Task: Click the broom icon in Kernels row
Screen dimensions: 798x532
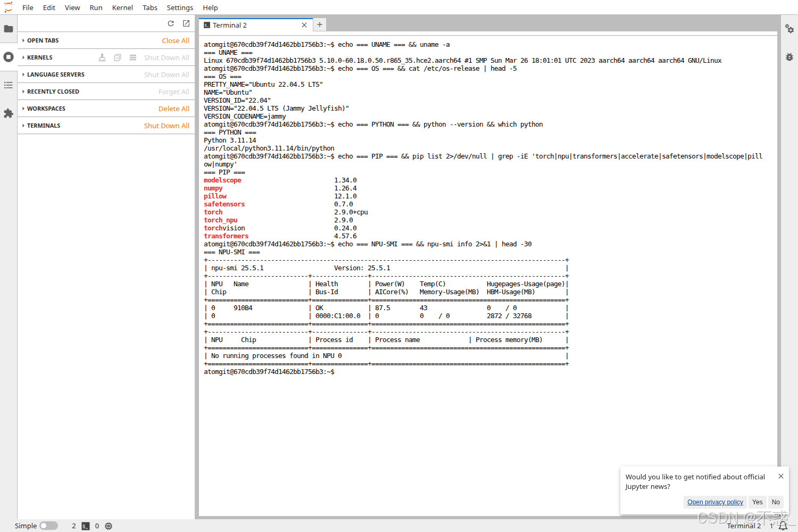Action: (102, 57)
